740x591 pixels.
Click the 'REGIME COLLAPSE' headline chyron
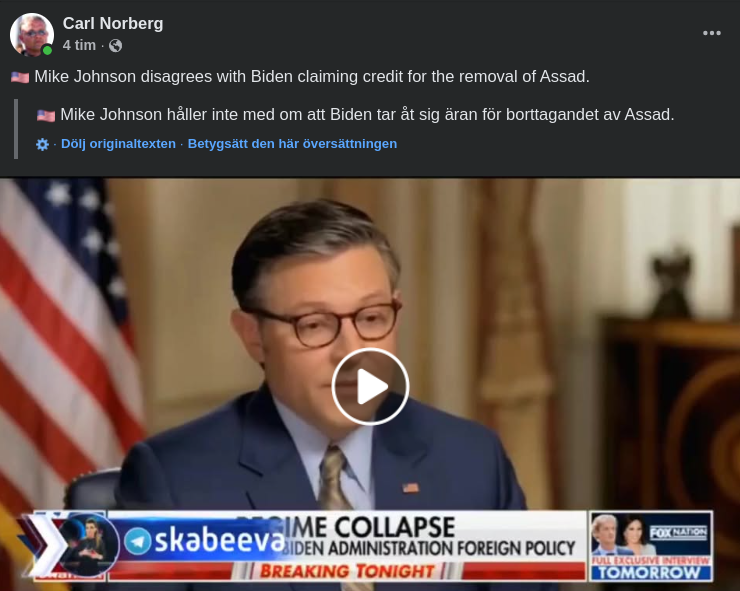pyautogui.click(x=345, y=527)
